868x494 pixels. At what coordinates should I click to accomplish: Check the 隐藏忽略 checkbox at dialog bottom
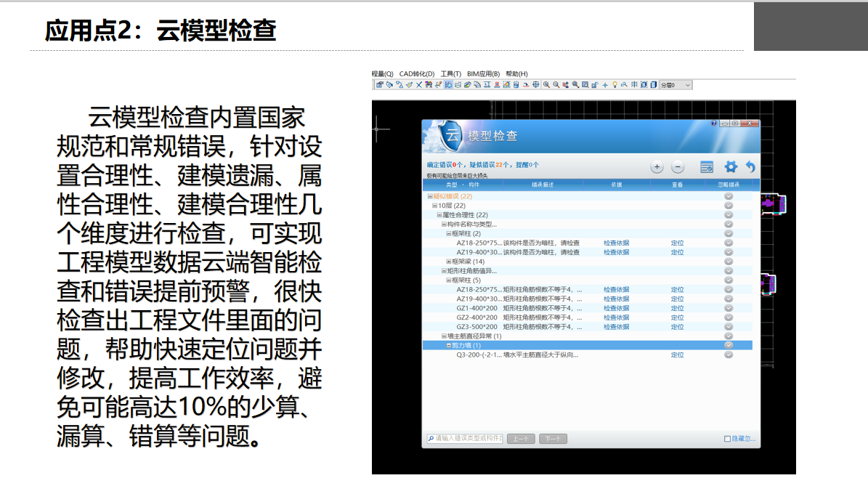727,439
